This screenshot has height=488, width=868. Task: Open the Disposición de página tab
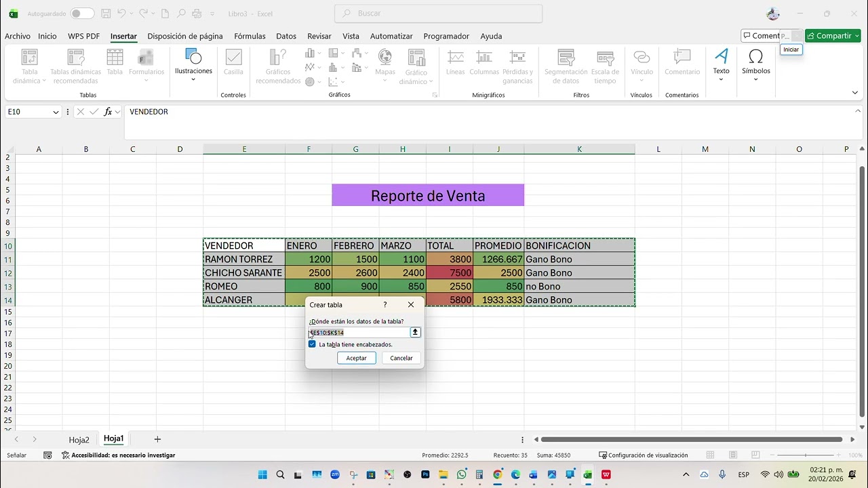pyautogui.click(x=185, y=37)
